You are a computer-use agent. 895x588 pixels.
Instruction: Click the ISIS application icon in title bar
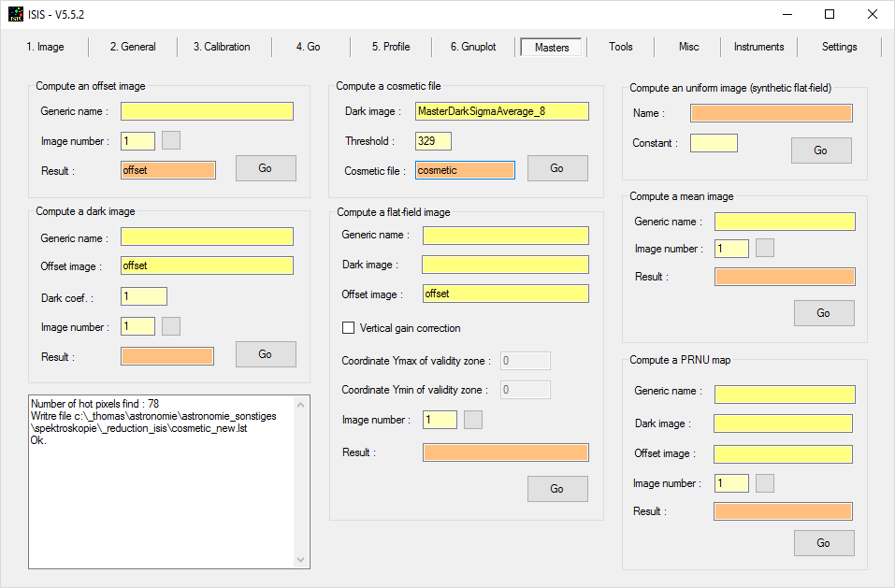(x=16, y=14)
